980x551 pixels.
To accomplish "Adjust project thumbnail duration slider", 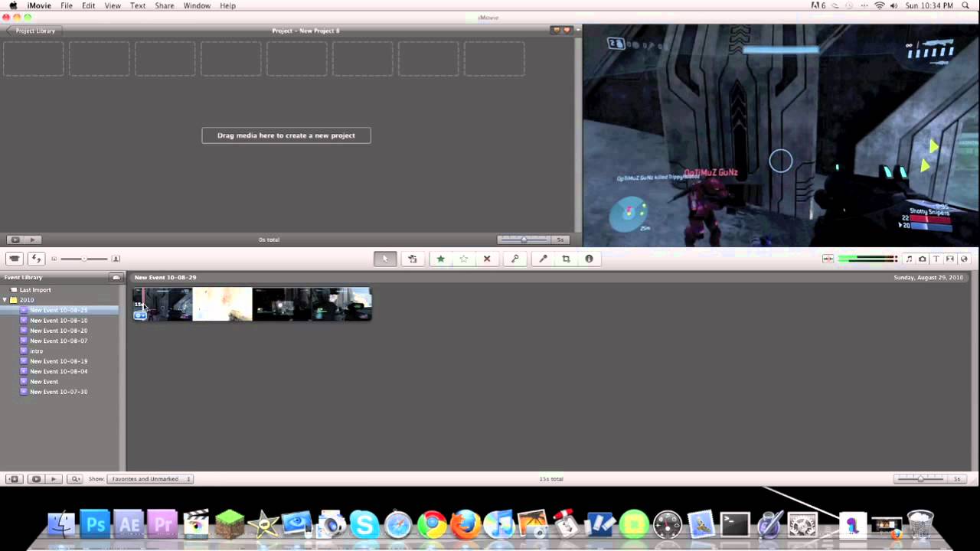I will [524, 240].
